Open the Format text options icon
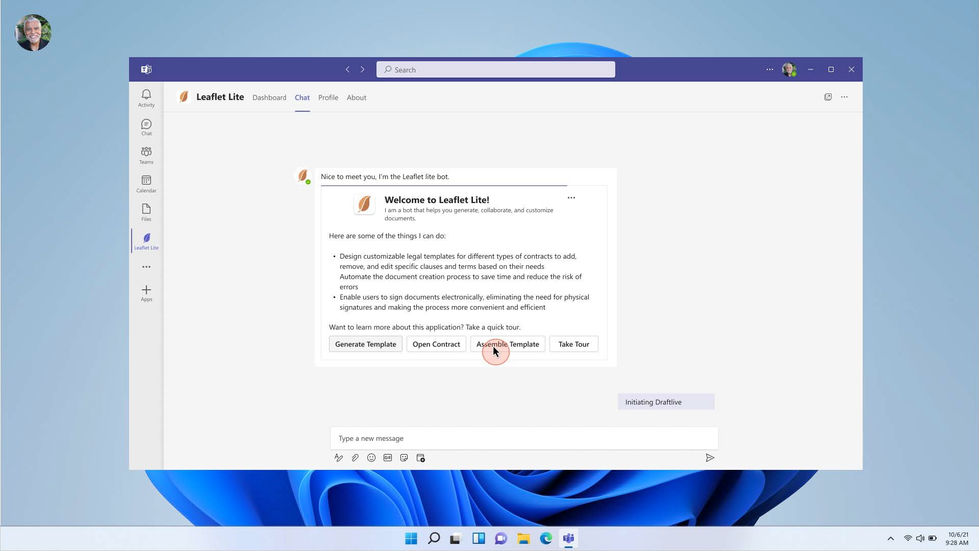Image resolution: width=979 pixels, height=551 pixels. click(338, 457)
